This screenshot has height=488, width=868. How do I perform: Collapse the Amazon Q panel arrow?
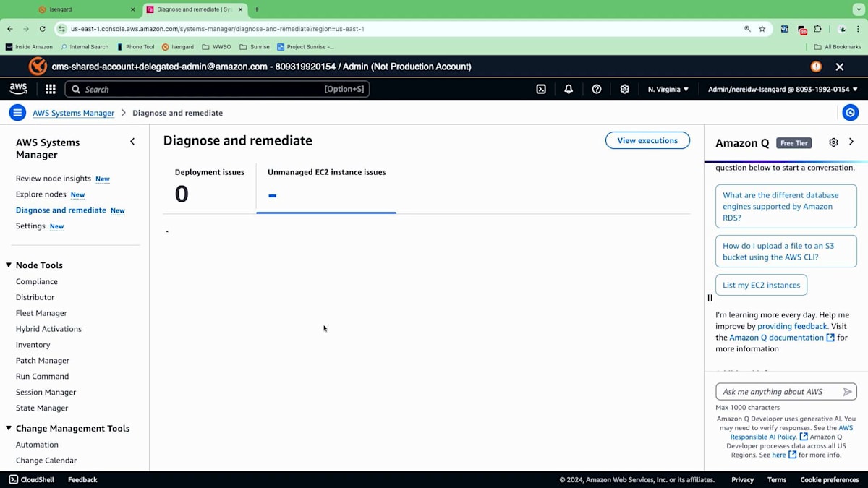pyautogui.click(x=851, y=142)
